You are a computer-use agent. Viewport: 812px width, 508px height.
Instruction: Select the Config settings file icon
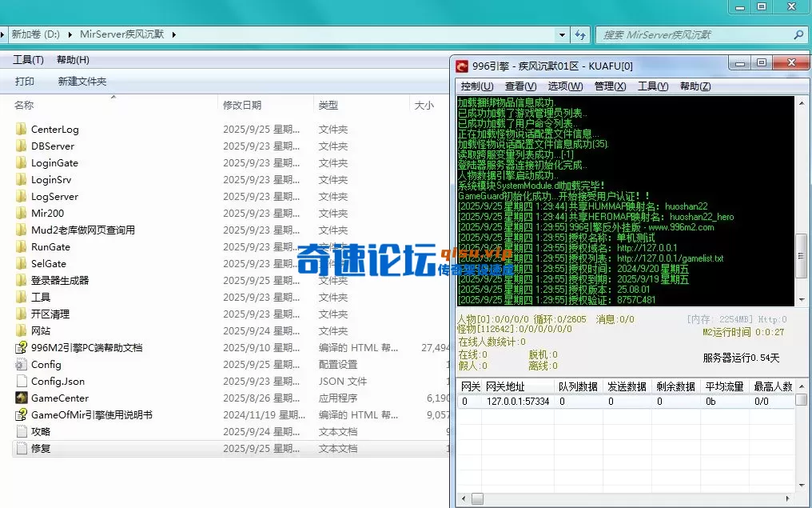coord(22,364)
